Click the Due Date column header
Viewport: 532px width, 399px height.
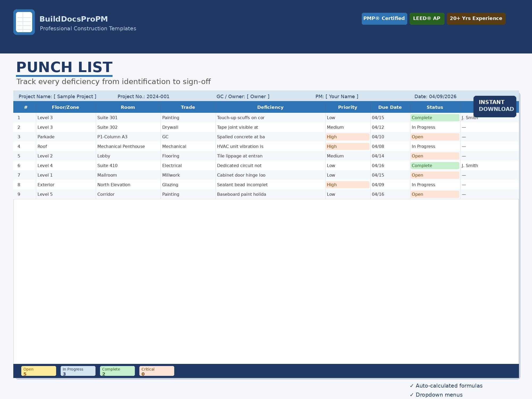(x=390, y=107)
